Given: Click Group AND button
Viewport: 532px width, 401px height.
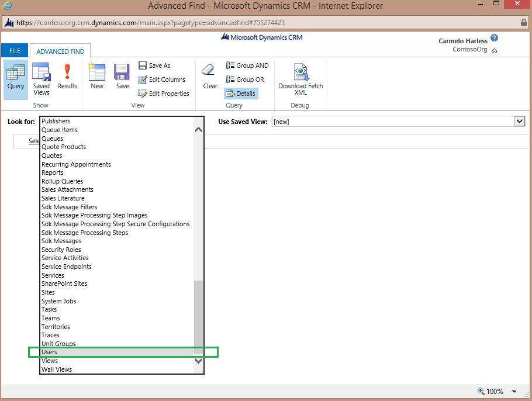Looking at the screenshot, I should click(247, 65).
